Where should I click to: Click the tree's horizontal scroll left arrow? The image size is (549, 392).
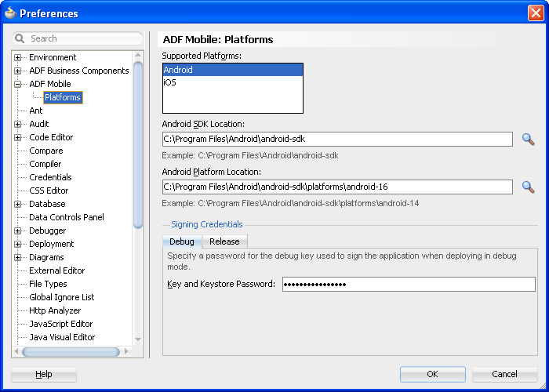16,351
